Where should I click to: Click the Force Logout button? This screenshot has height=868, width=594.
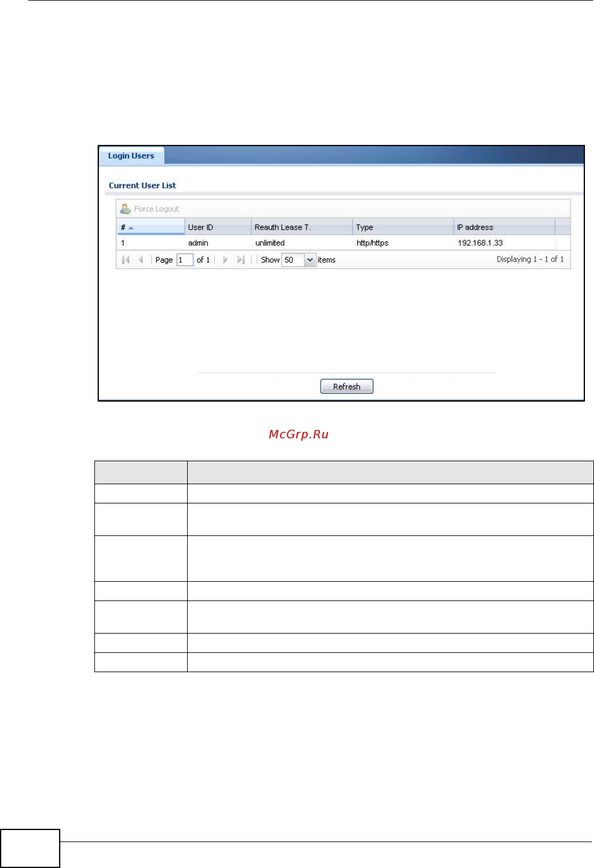149,209
